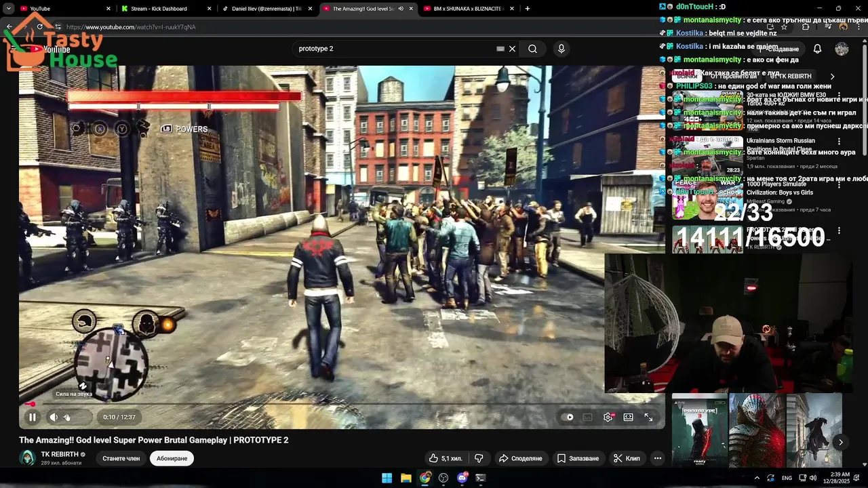
Task: Open a new browser tab with plus
Action: coord(528,9)
